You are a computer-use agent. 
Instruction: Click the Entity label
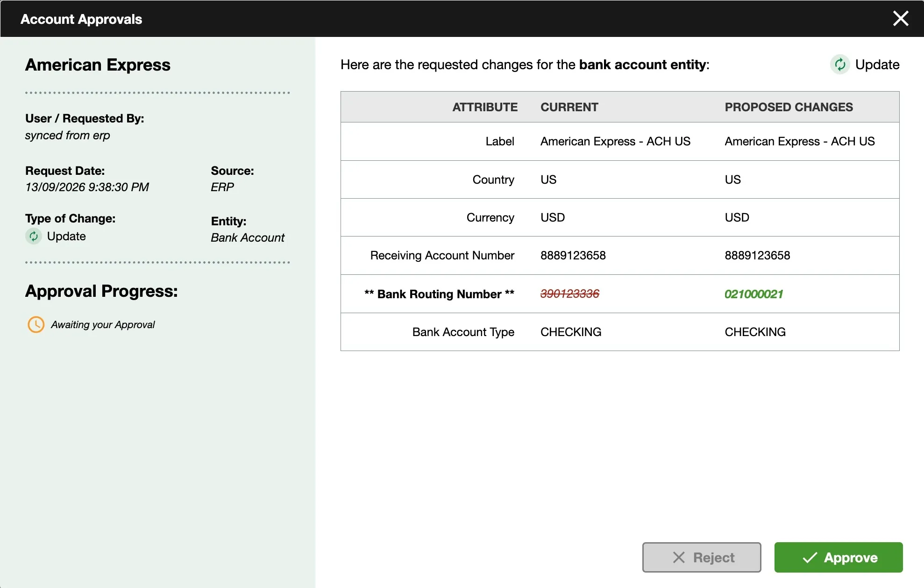coord(228,221)
